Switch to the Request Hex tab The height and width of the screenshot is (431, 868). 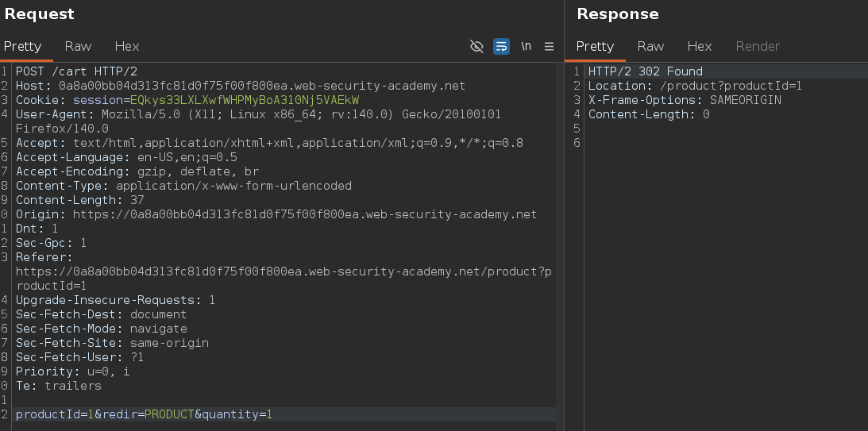pyautogui.click(x=127, y=47)
